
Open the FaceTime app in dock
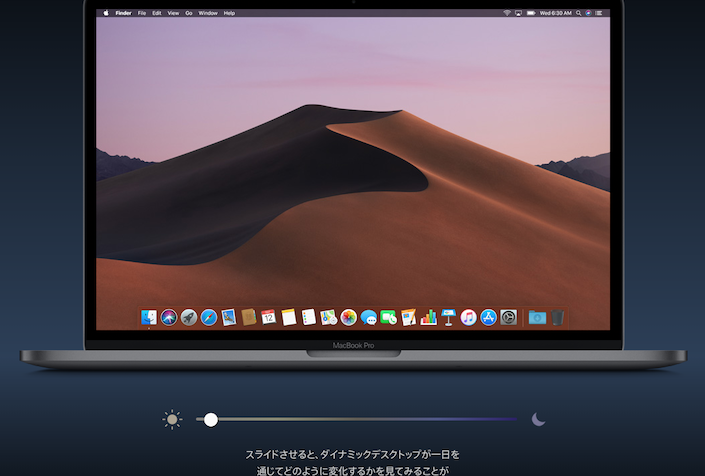tap(388, 317)
